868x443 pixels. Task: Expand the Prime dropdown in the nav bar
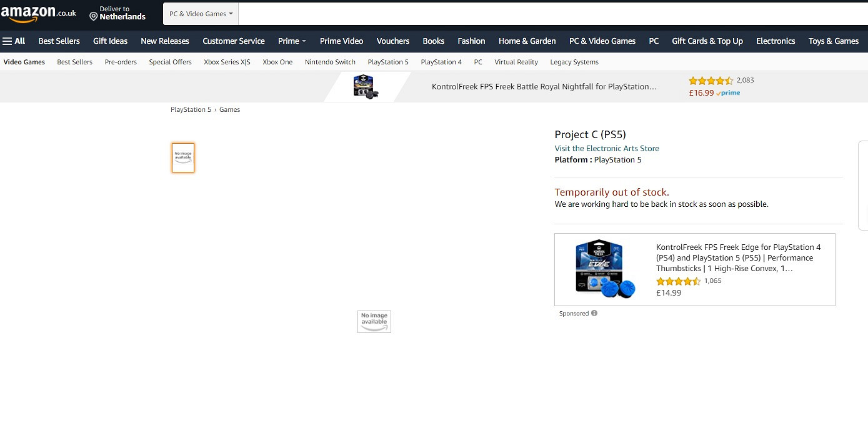tap(292, 41)
